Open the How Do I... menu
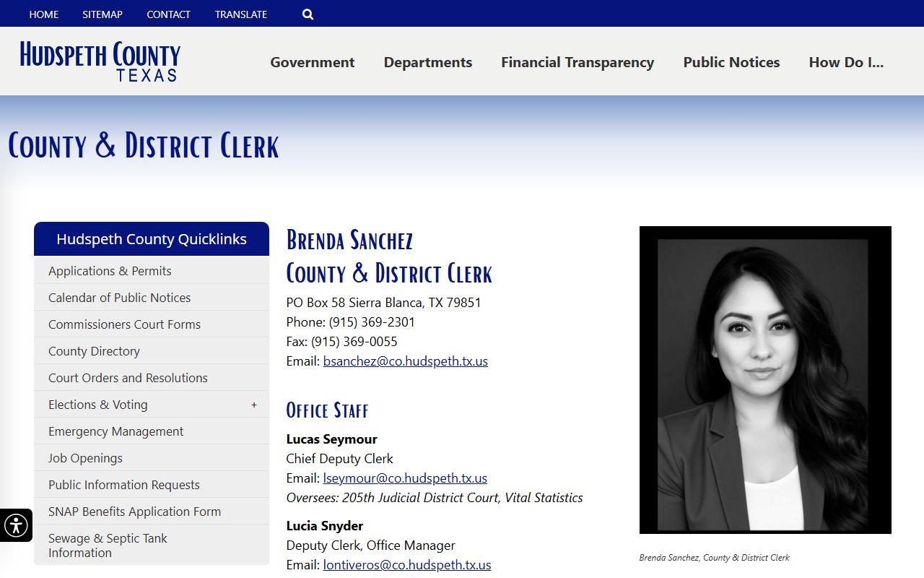The width and height of the screenshot is (924, 578). [x=846, y=62]
